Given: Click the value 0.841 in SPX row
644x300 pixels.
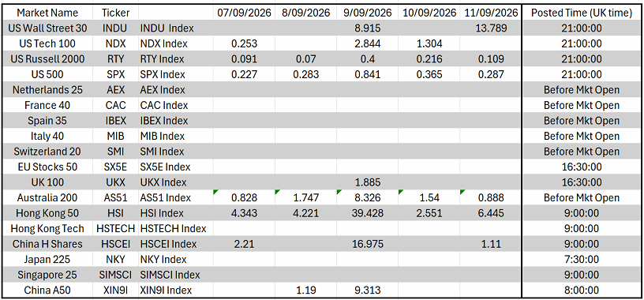Looking at the screenshot, I should click(x=367, y=74).
